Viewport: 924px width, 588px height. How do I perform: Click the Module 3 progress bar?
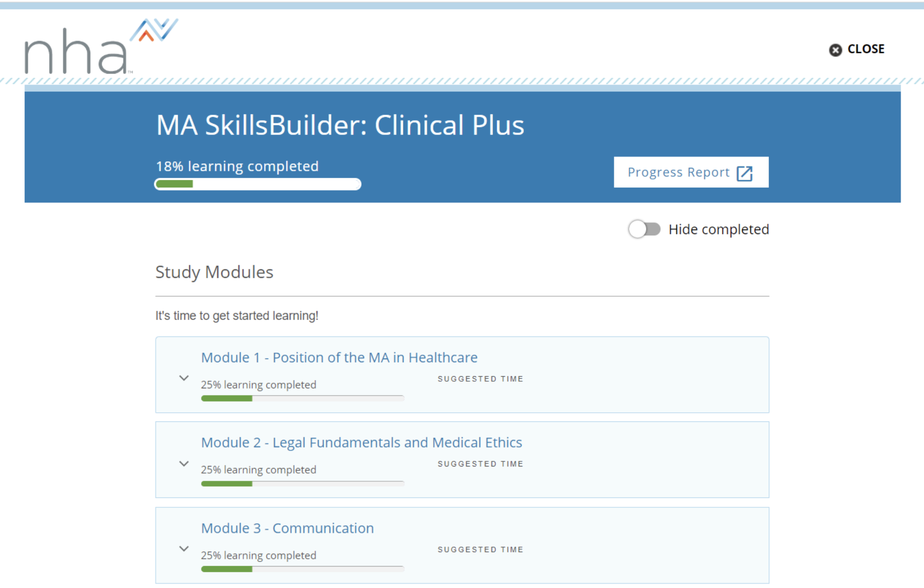coord(302,569)
